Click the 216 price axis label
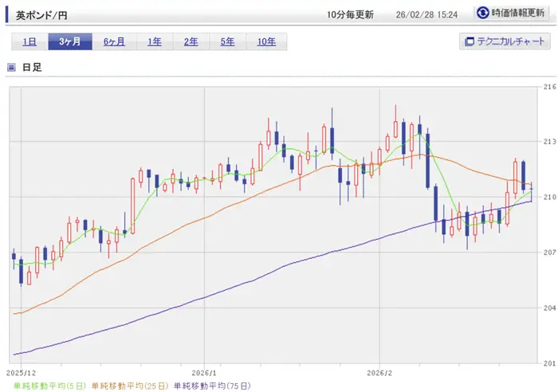 (548, 86)
